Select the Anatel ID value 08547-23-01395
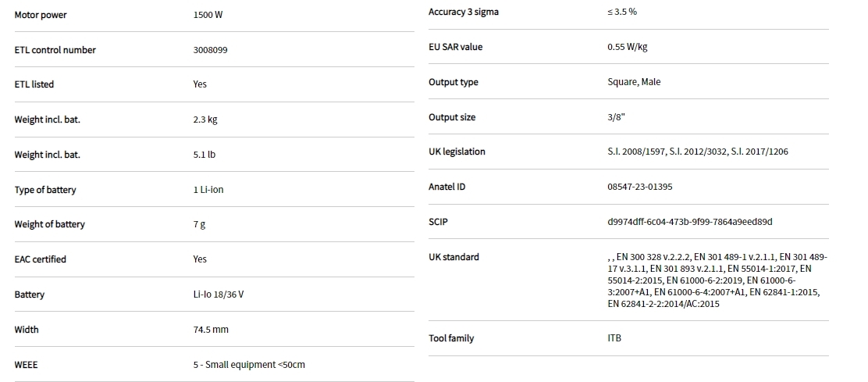Screen dimensions: 868x382 639,187
